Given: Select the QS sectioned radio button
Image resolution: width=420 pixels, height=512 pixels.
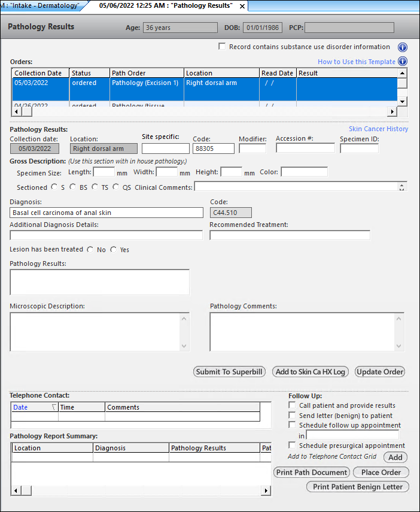Looking at the screenshot, I should (116, 187).
